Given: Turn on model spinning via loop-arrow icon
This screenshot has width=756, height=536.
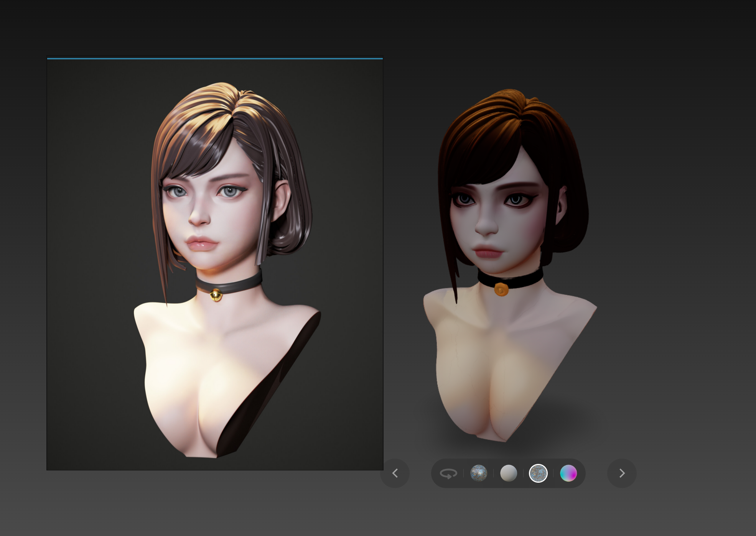Looking at the screenshot, I should [448, 474].
